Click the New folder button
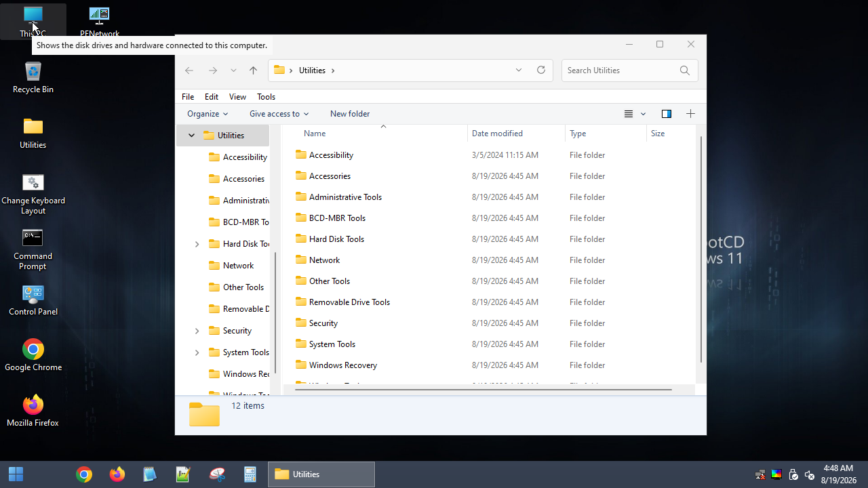This screenshot has width=868, height=488. pyautogui.click(x=350, y=114)
